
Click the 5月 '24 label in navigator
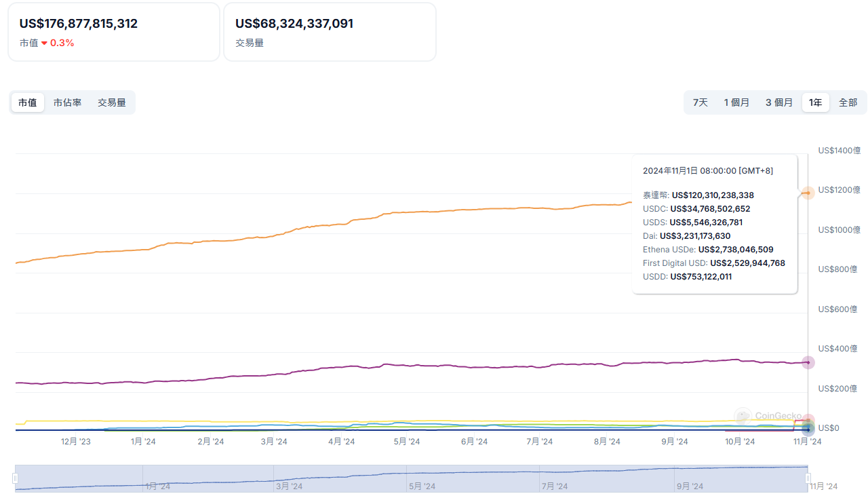[x=421, y=486]
